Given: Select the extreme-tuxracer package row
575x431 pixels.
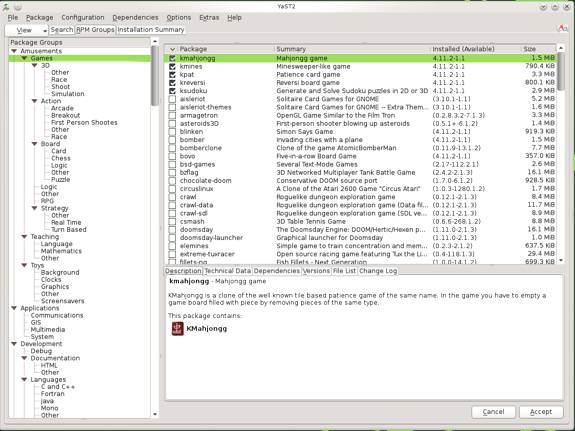Looking at the screenshot, I should point(361,254).
